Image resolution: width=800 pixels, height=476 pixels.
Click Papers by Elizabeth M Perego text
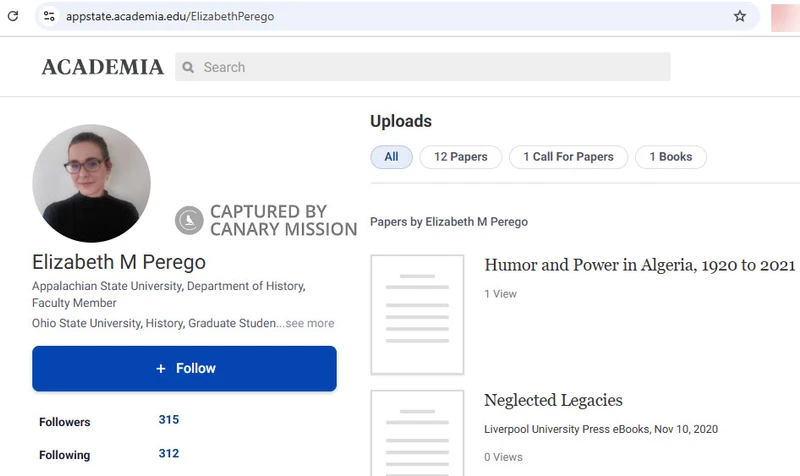(449, 222)
